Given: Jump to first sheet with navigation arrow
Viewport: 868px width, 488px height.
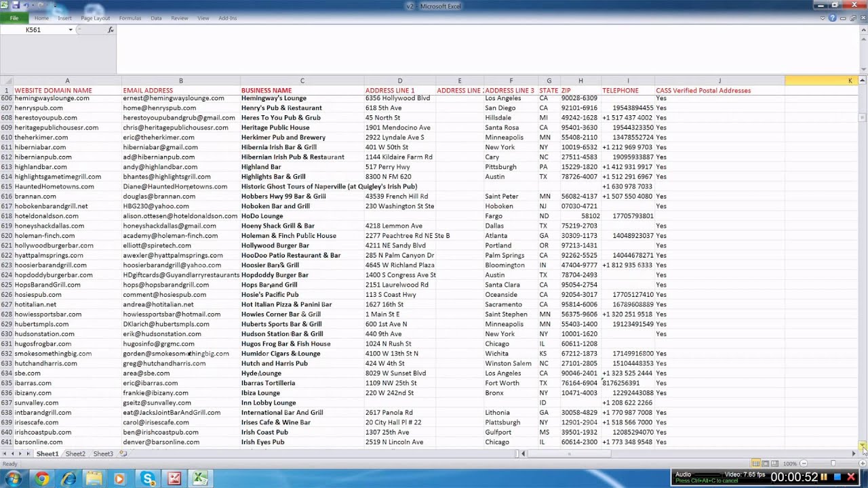Looking at the screenshot, I should 5,453.
